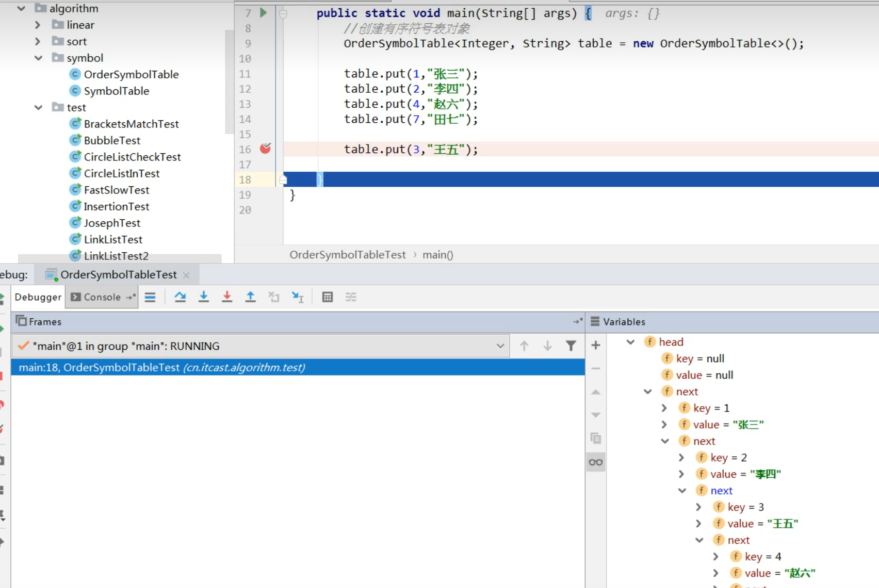Viewport: 879px width, 588px height.
Task: Click the green run gutter arrow on line 7
Action: [x=263, y=13]
